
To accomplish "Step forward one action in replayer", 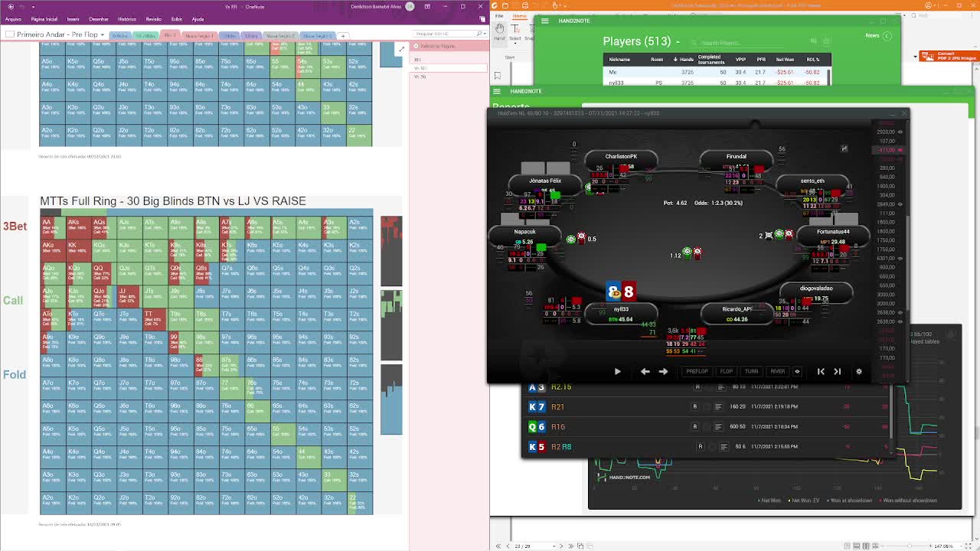I will 663,371.
